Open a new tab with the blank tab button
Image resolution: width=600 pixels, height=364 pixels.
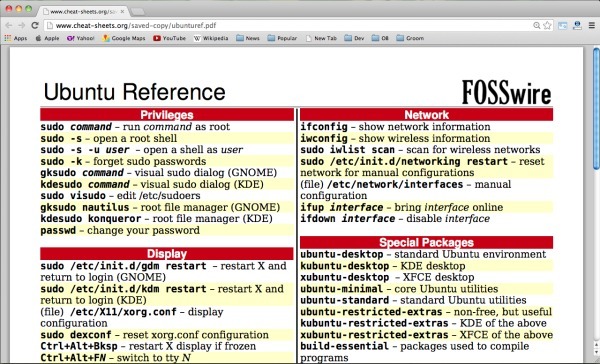click(x=137, y=12)
